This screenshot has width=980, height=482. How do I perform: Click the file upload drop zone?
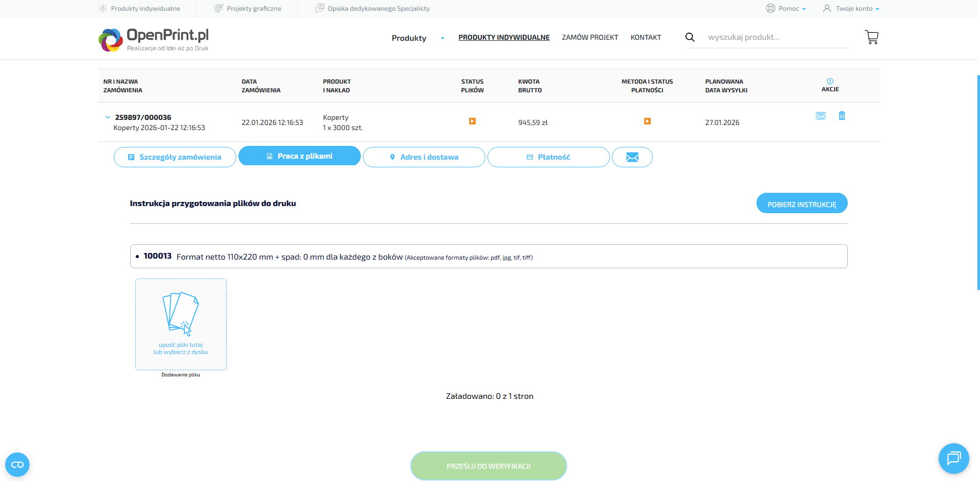point(181,324)
